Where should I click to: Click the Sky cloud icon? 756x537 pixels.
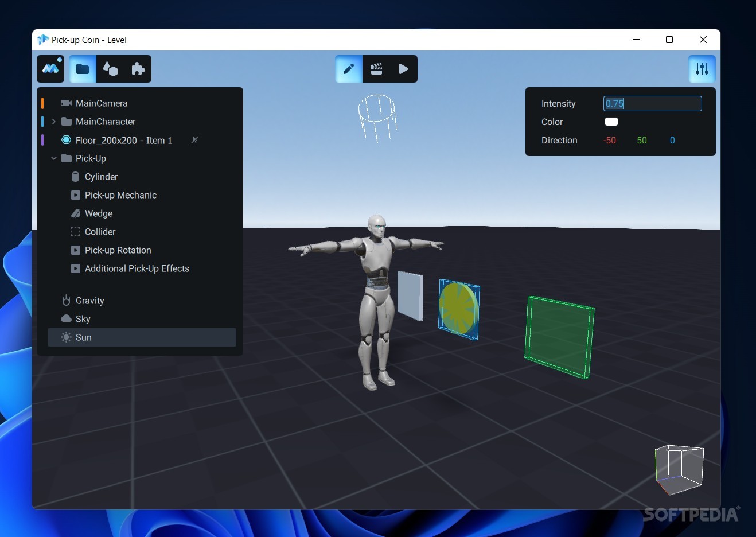66,318
